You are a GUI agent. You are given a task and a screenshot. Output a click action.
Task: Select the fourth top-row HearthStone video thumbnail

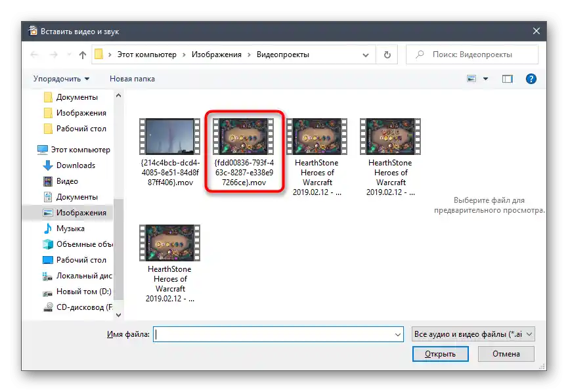(391, 137)
